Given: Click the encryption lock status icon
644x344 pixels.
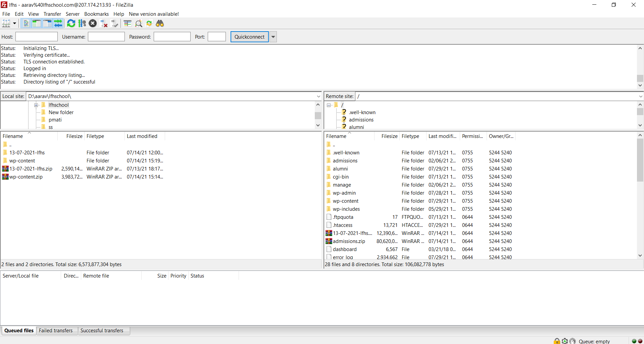Looking at the screenshot, I should click(x=557, y=341).
